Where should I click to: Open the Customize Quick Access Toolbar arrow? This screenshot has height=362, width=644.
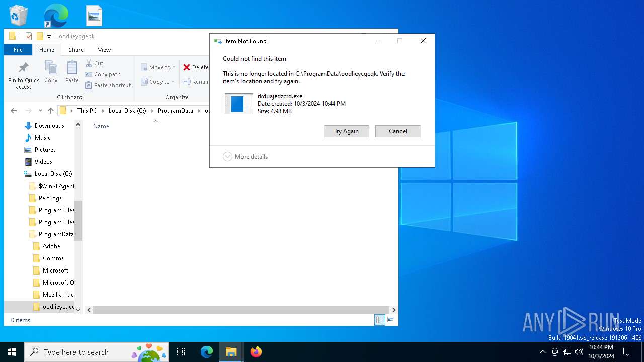[49, 36]
